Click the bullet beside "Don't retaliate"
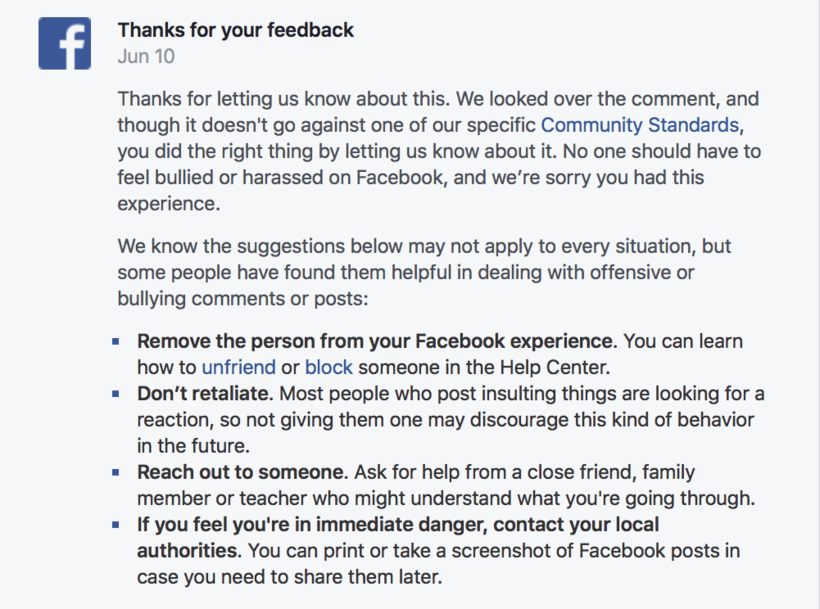Image resolution: width=820 pixels, height=609 pixels. click(116, 393)
